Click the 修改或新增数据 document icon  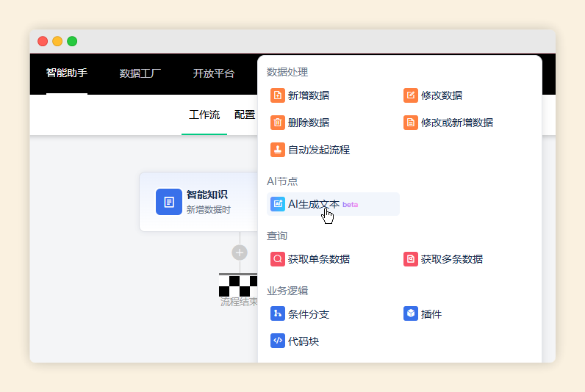point(411,123)
